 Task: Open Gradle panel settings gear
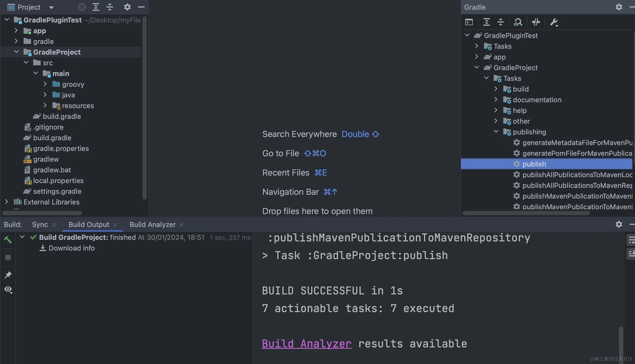click(x=619, y=7)
